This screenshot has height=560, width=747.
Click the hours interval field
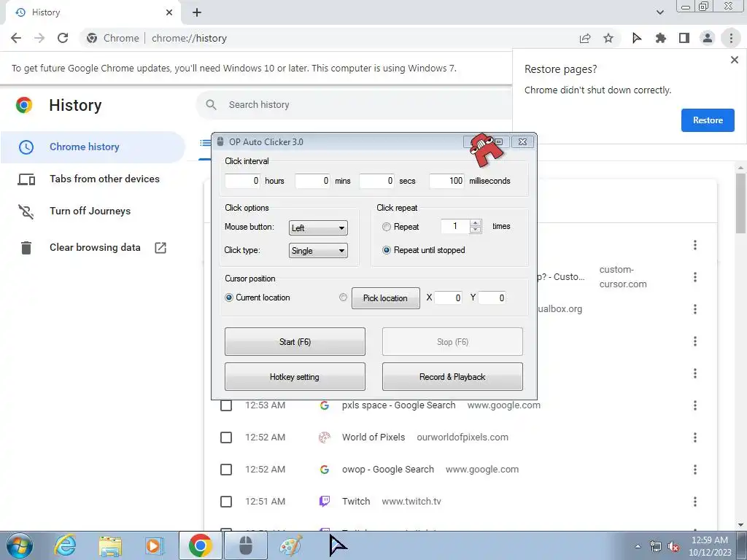242,181
